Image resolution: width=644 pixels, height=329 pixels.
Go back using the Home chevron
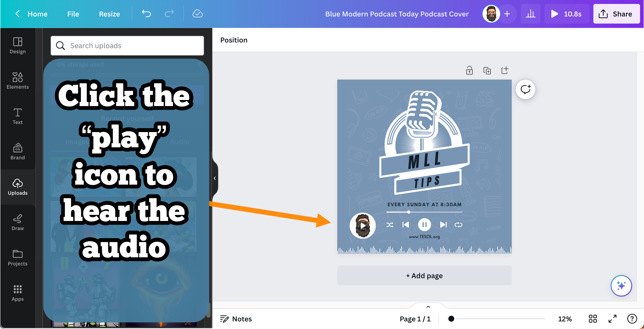tap(17, 14)
